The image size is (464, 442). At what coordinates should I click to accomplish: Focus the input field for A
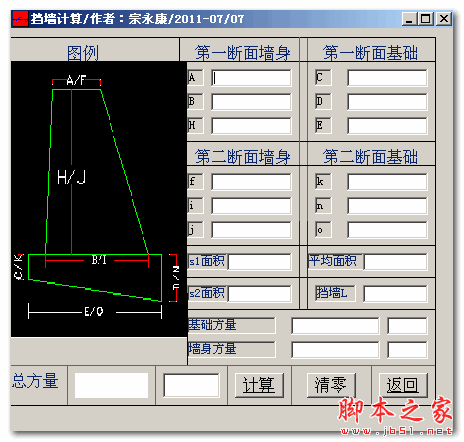251,78
